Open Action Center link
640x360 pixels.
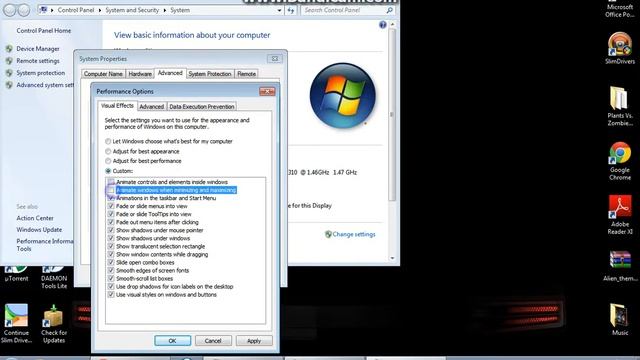[35, 218]
